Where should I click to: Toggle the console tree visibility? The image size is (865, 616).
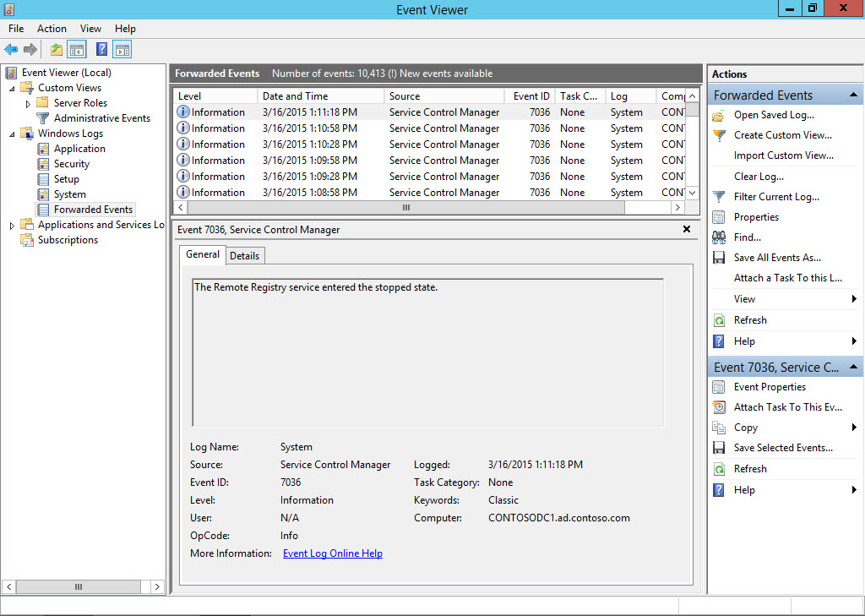coord(77,49)
